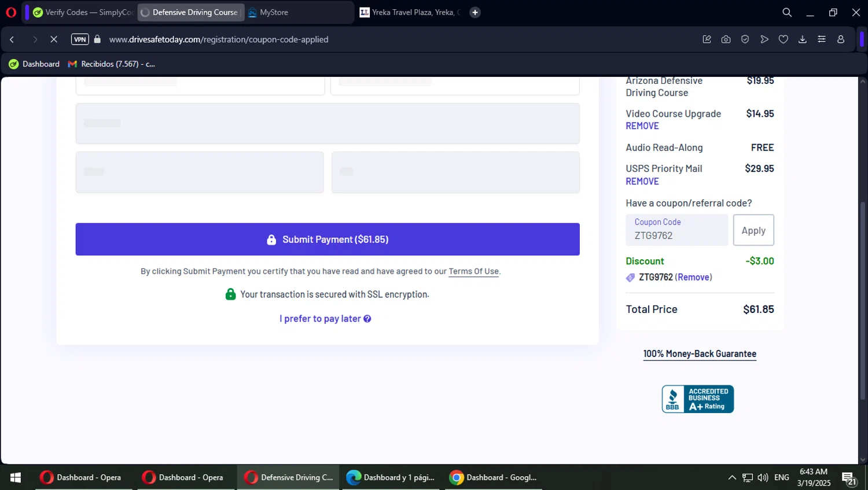The height and width of the screenshot is (490, 868).
Task: Go forward to next page
Action: coord(35,39)
